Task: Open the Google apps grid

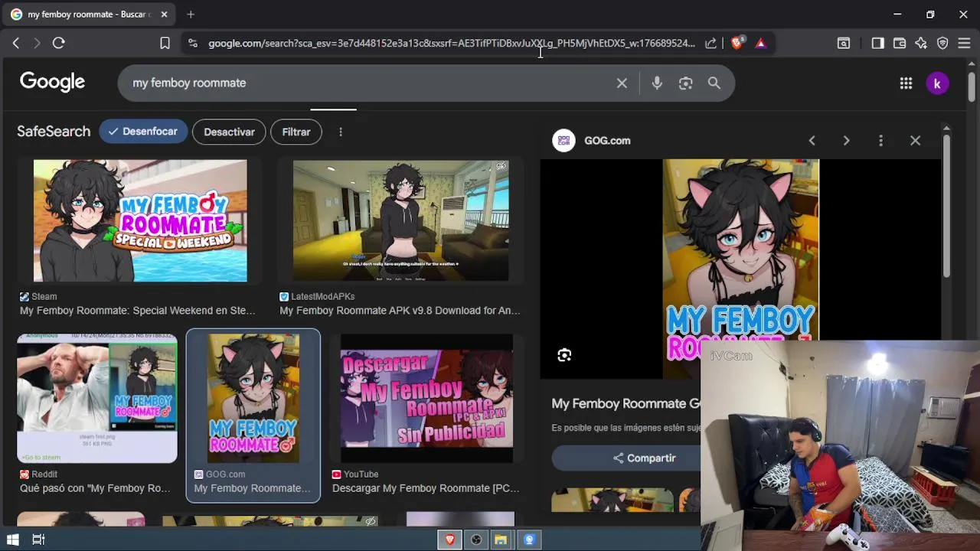Action: click(x=906, y=83)
